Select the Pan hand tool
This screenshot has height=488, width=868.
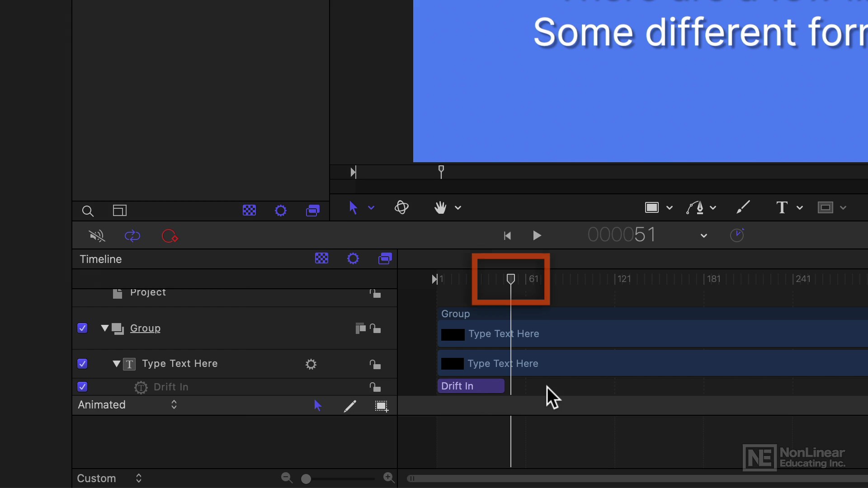pos(440,208)
